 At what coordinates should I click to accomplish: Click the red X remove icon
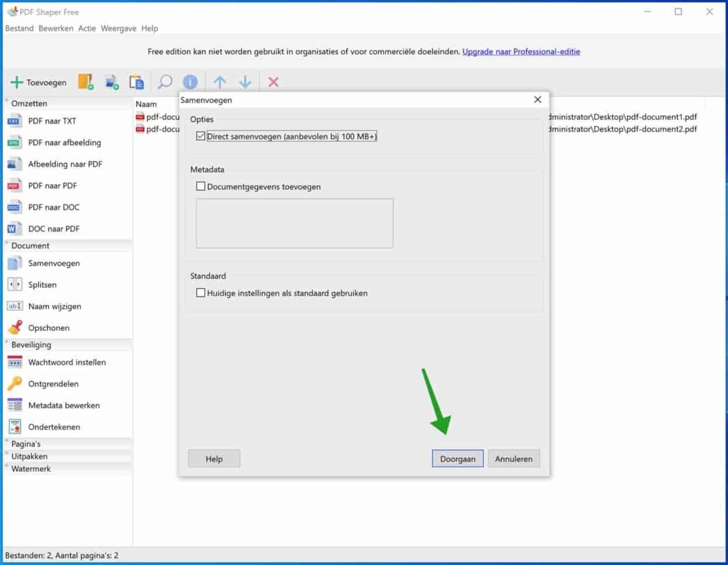273,82
